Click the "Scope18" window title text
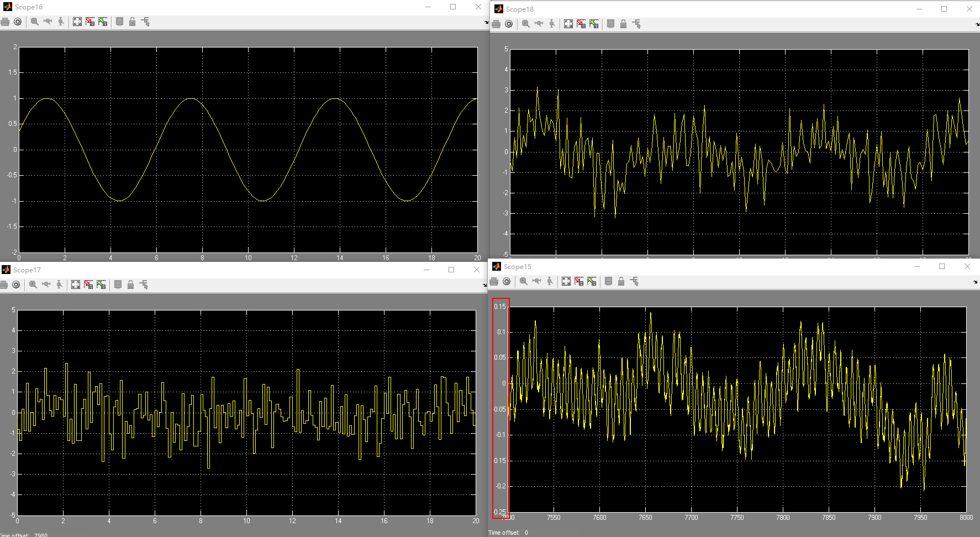Viewport: 980px width, 537px height. pyautogui.click(x=520, y=9)
